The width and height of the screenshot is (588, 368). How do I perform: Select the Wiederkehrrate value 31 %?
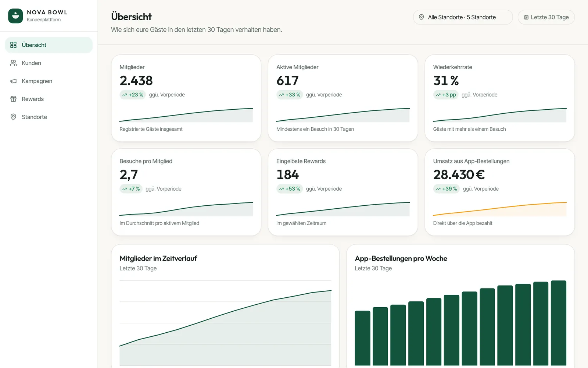coord(446,81)
